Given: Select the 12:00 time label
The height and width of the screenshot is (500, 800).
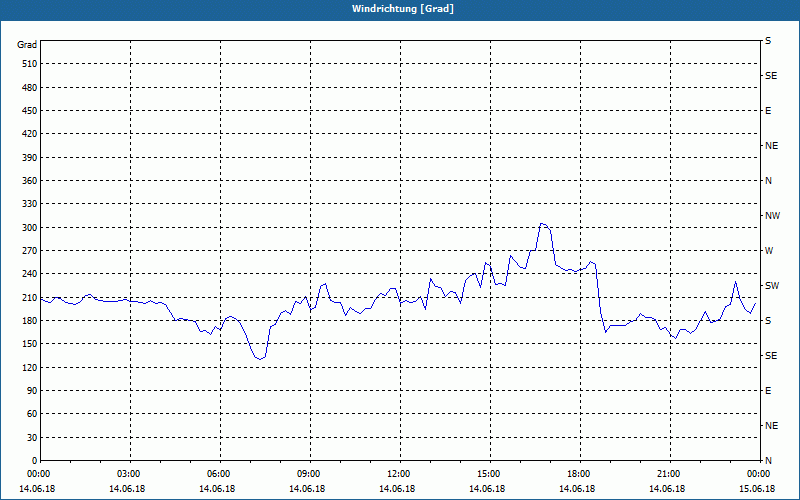Looking at the screenshot, I should point(398,473).
